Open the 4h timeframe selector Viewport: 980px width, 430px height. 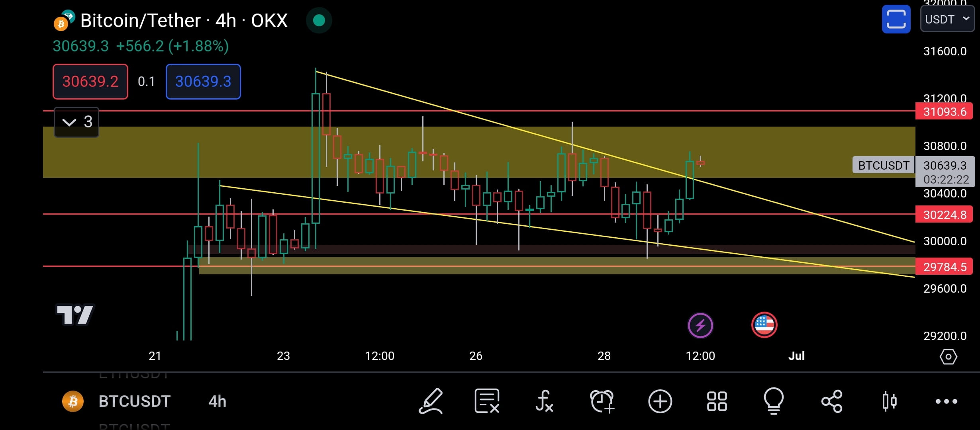click(x=216, y=401)
